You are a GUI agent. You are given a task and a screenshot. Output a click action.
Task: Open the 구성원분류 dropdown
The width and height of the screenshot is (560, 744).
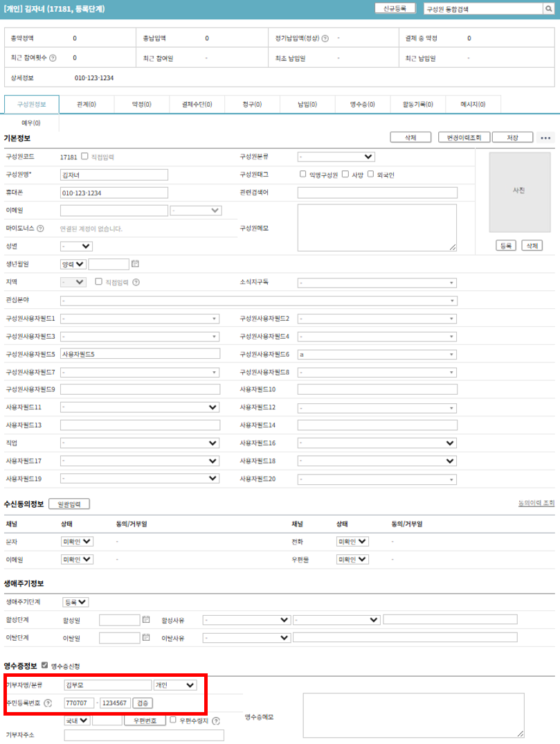coord(336,157)
